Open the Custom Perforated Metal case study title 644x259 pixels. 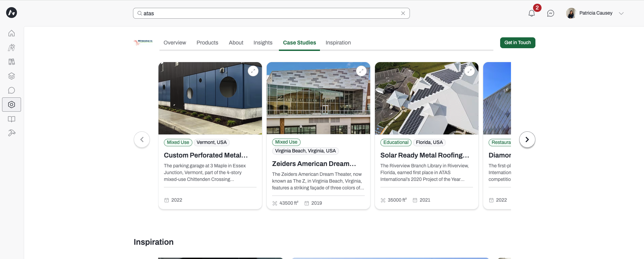pos(206,155)
